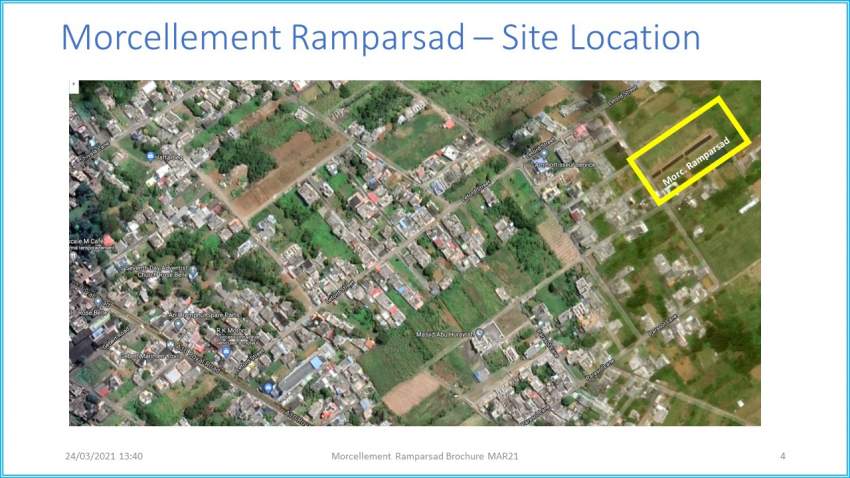This screenshot has width=850, height=478.
Task: Click the satellite map image
Action: coord(415,253)
